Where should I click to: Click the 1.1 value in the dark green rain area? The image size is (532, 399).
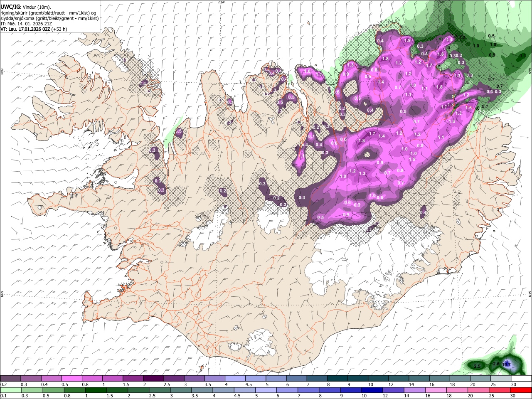click(x=523, y=55)
